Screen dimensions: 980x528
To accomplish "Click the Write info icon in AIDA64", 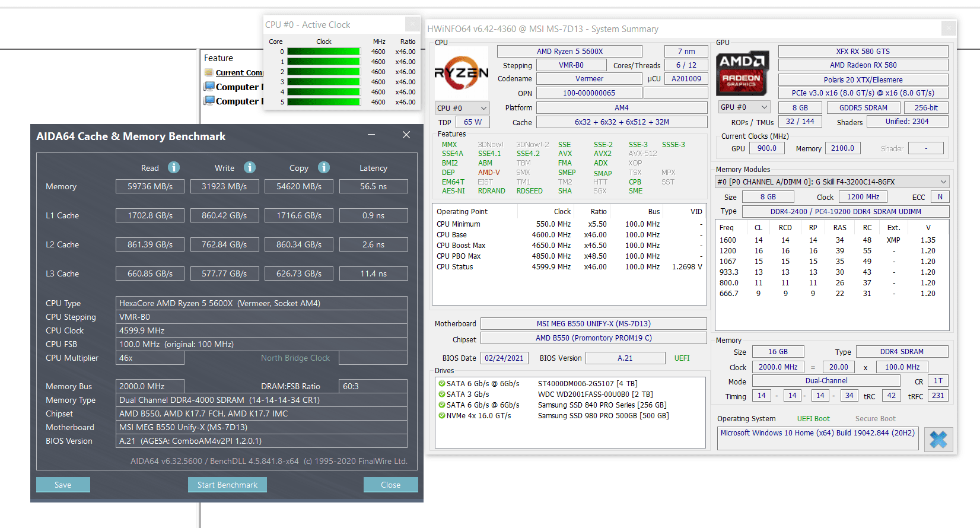I will [250, 167].
